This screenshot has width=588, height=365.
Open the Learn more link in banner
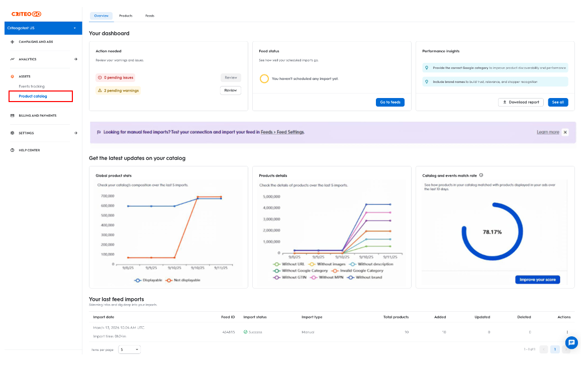pyautogui.click(x=547, y=132)
